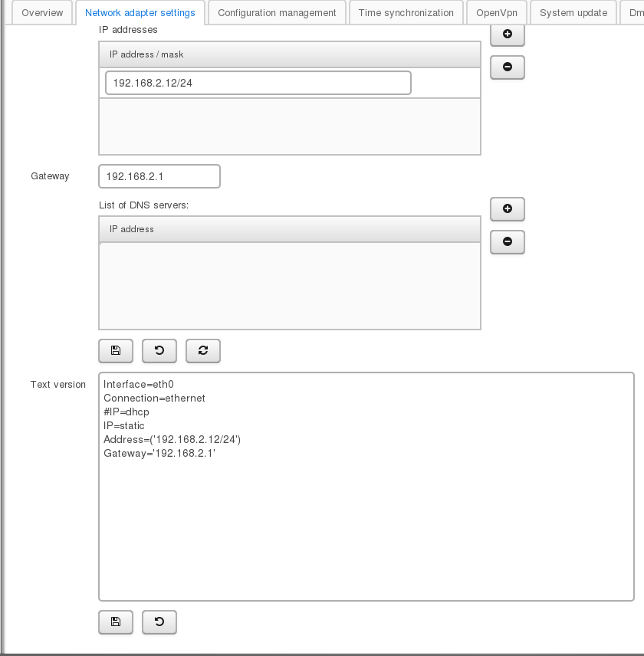This screenshot has height=656, width=644.
Task: Click the "IP address / mask" column header
Action: point(290,54)
